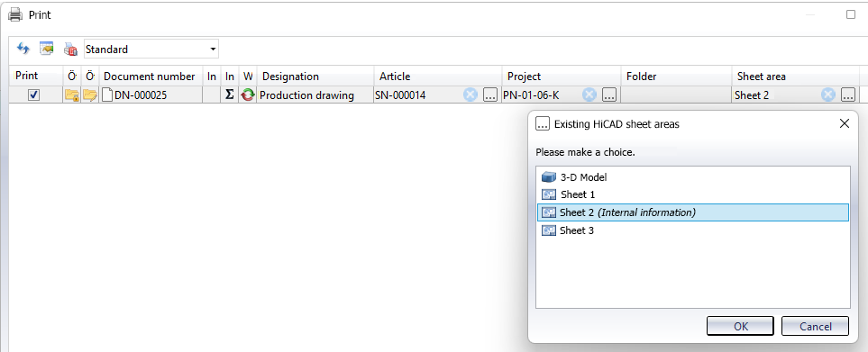Click the locked folder icon in row

point(71,95)
